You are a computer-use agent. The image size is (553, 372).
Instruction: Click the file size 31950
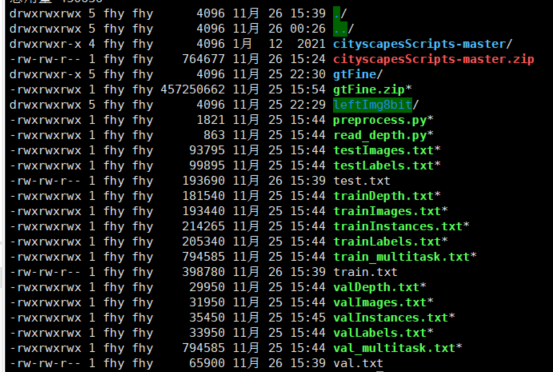(x=207, y=302)
